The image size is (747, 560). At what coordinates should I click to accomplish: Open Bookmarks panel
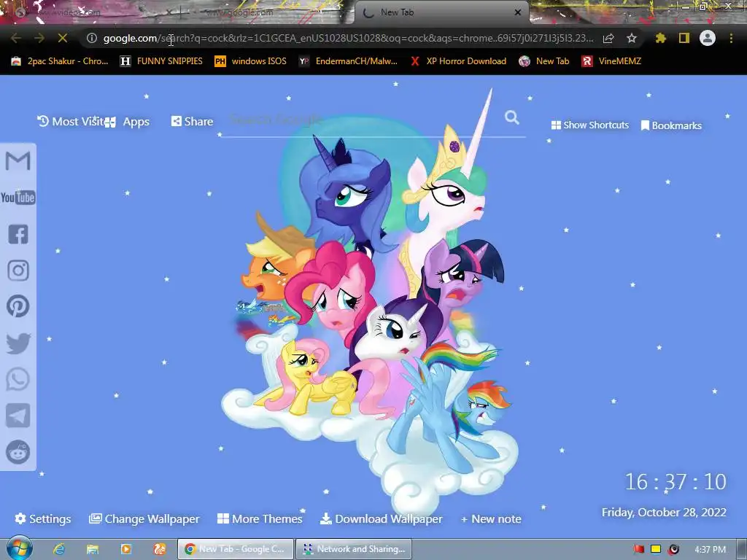[x=671, y=125]
